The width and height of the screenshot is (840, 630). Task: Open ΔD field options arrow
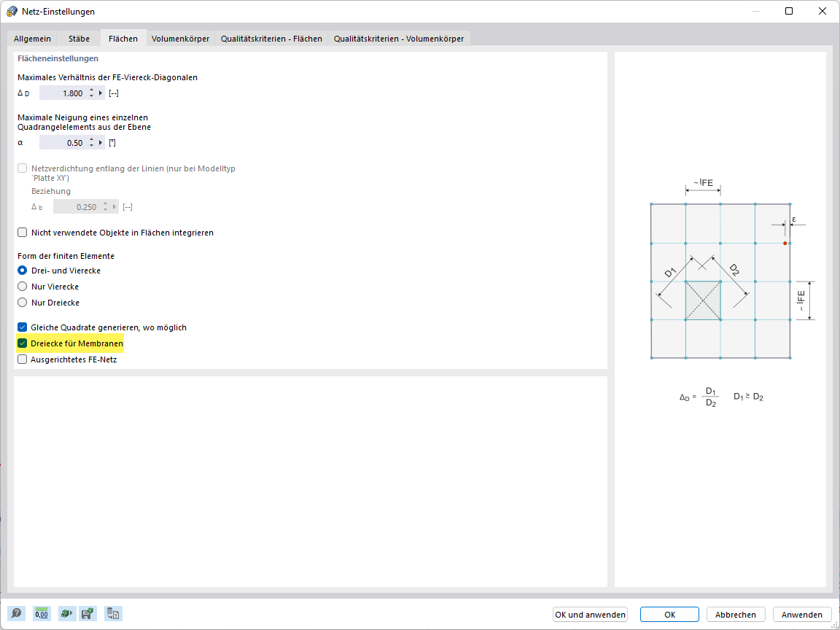(x=101, y=93)
